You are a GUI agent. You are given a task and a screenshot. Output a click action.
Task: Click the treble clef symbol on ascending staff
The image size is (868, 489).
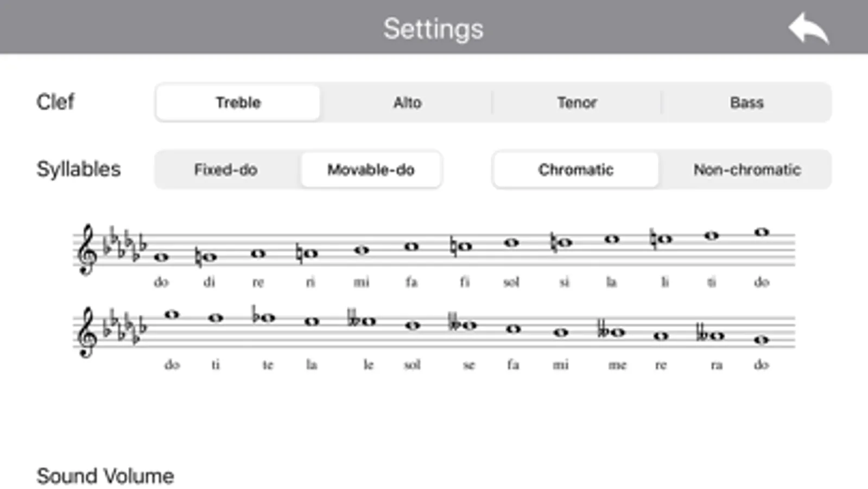[87, 250]
